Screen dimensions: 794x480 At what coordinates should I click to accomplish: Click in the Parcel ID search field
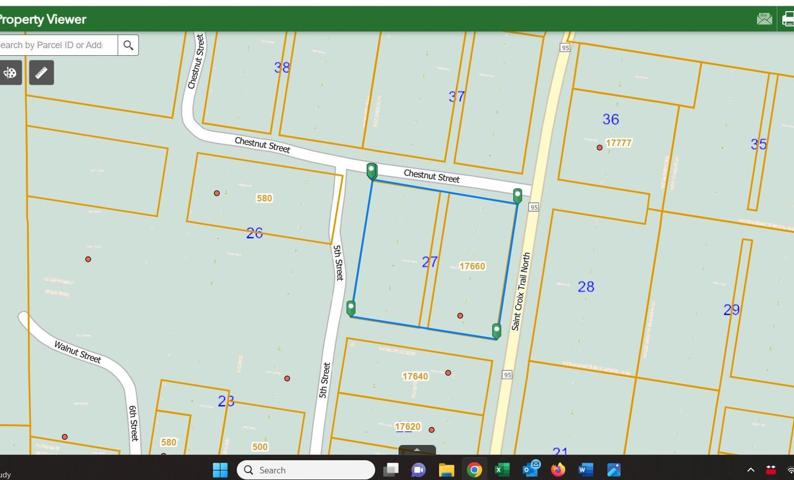click(x=55, y=45)
